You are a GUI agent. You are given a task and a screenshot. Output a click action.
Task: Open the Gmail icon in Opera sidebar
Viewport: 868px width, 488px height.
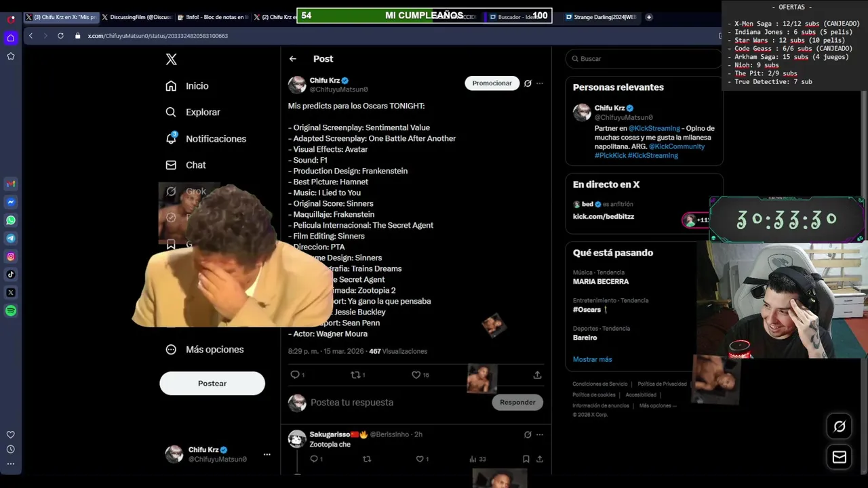(11, 184)
